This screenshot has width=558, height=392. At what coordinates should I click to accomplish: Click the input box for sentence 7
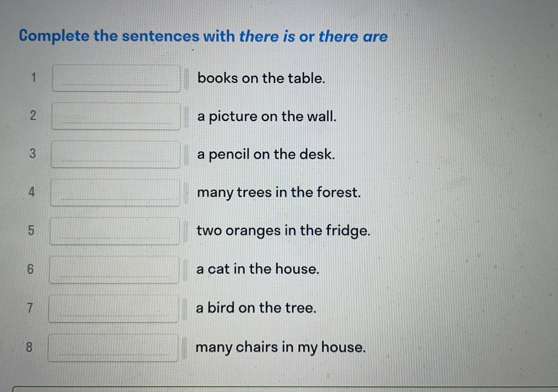[x=113, y=308]
